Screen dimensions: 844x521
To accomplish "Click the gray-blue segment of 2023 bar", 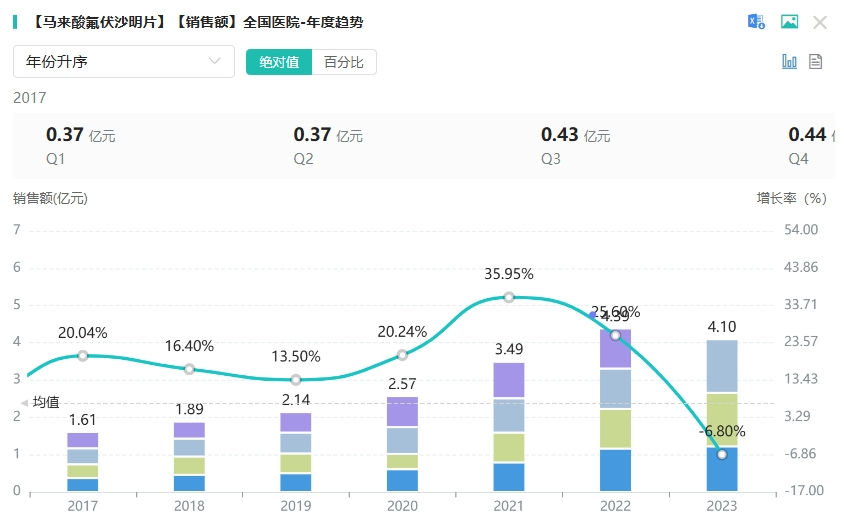I will click(722, 366).
